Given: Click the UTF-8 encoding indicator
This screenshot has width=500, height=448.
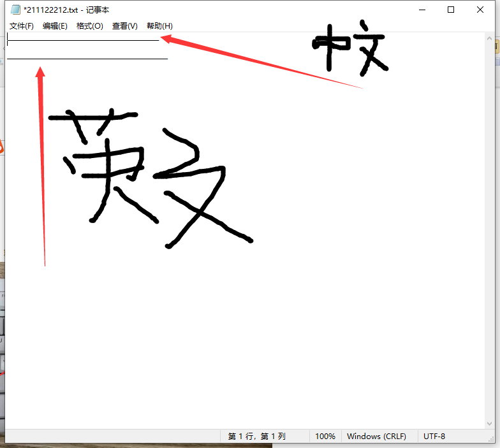Looking at the screenshot, I should point(434,437).
